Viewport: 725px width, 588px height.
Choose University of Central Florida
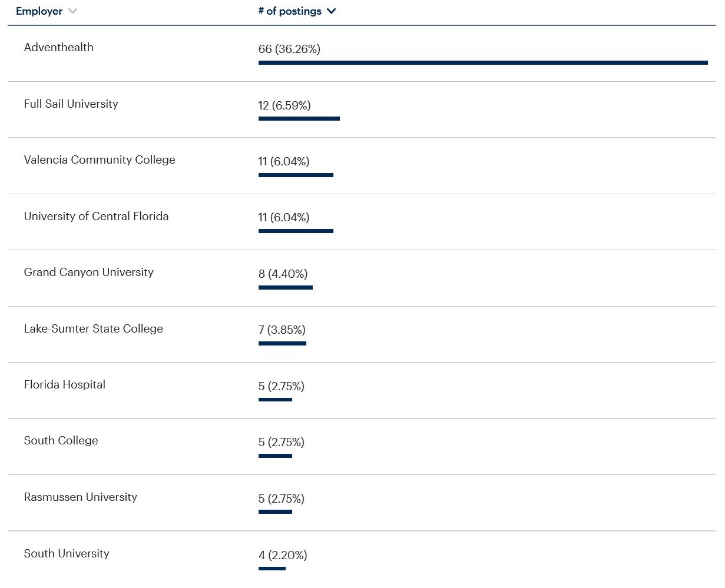pos(96,217)
